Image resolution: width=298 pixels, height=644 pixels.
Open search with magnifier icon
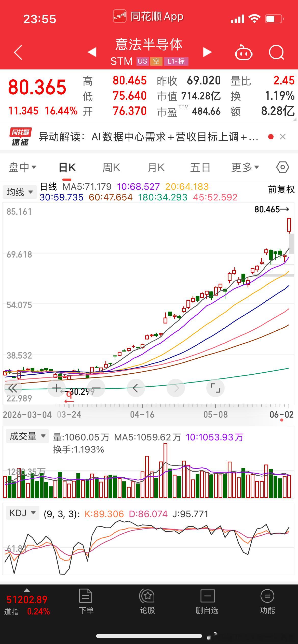coord(277,52)
